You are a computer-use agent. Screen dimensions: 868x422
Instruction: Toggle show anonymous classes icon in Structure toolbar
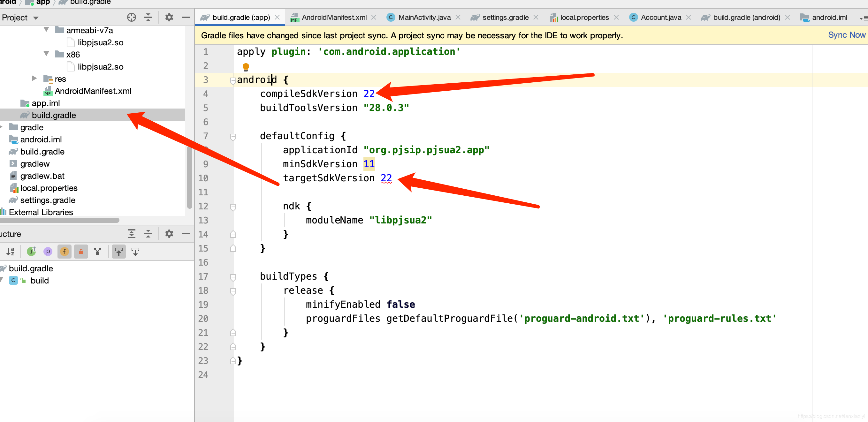click(x=97, y=251)
